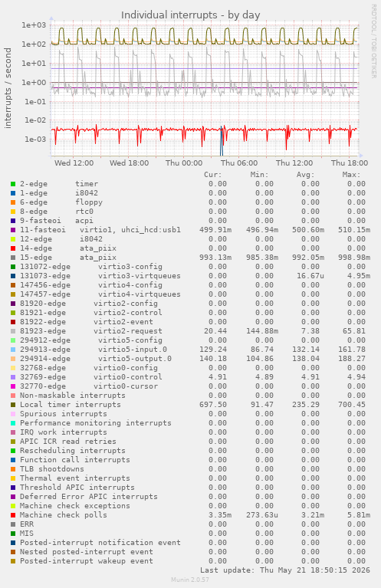The height and width of the screenshot is (588, 381).
Task: Click the green 2-edge timer color swatch
Action: 13,184
